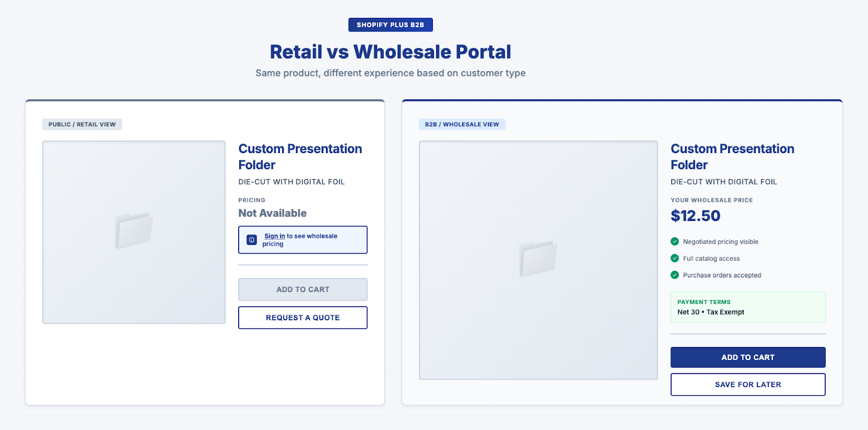Click the Sign in link for wholesale pricing
This screenshot has height=430, width=868.
click(x=275, y=236)
